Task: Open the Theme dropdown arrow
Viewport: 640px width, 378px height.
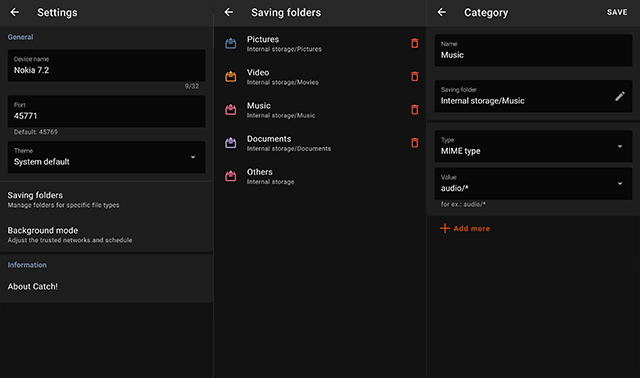Action: pos(193,157)
